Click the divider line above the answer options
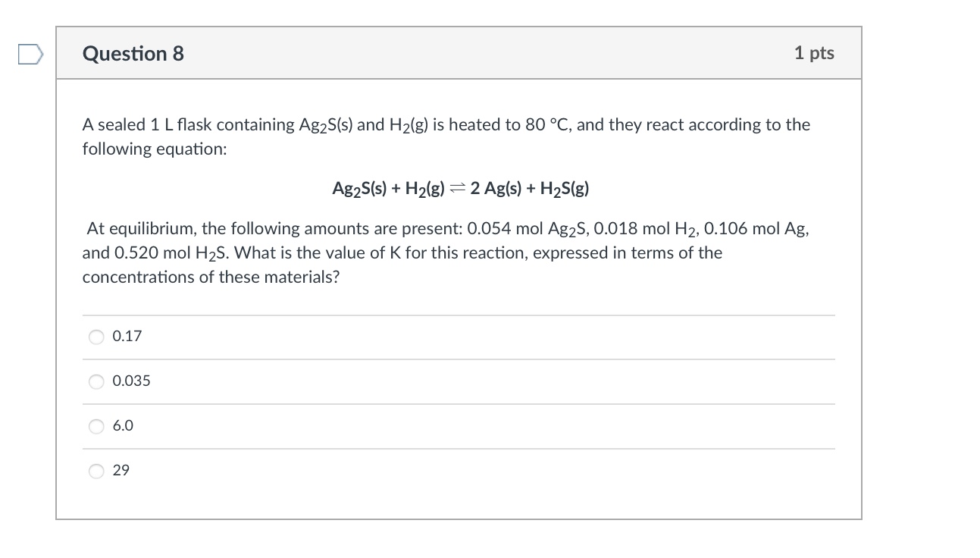 pyautogui.click(x=459, y=315)
